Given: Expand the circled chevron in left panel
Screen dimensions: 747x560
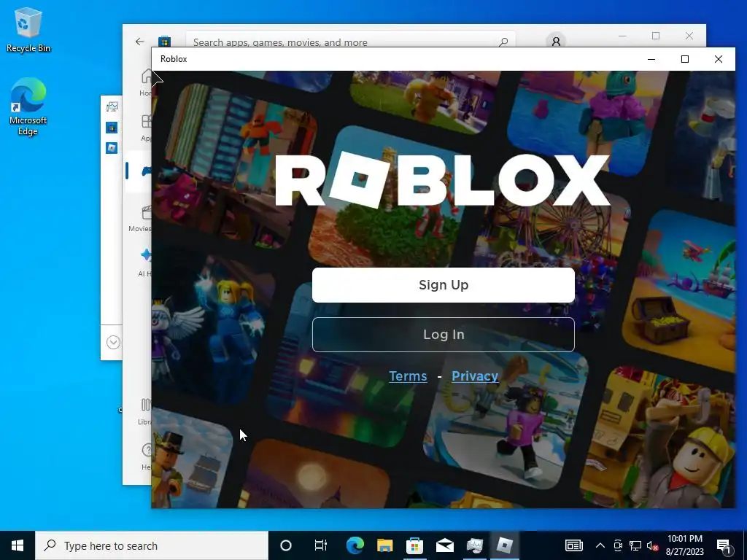Looking at the screenshot, I should 113,343.
